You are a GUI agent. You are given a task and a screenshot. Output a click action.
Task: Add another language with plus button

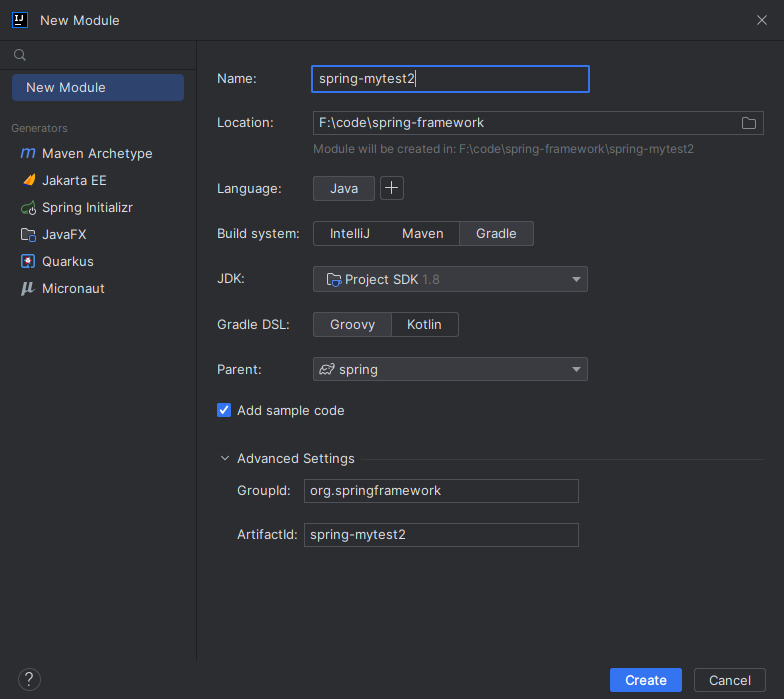pos(392,188)
